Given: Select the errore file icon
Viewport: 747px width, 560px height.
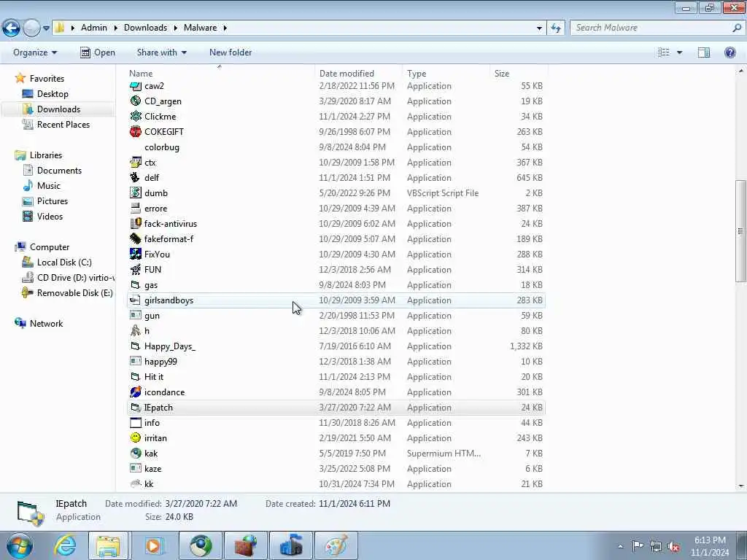Looking at the screenshot, I should tap(136, 208).
